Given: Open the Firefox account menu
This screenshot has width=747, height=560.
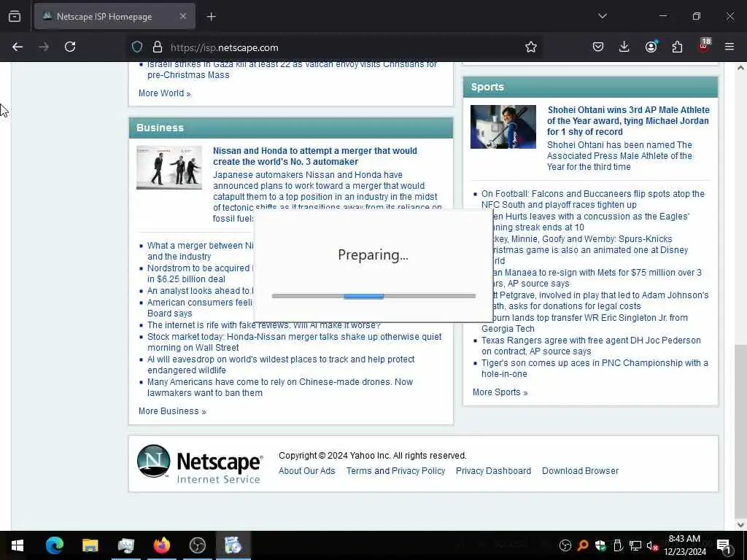Looking at the screenshot, I should [651, 47].
